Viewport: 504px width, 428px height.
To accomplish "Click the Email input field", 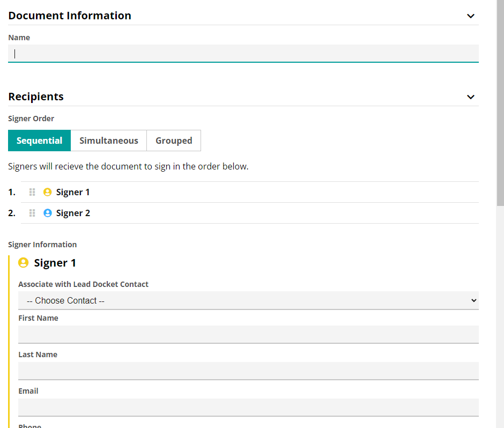I will pos(248,407).
